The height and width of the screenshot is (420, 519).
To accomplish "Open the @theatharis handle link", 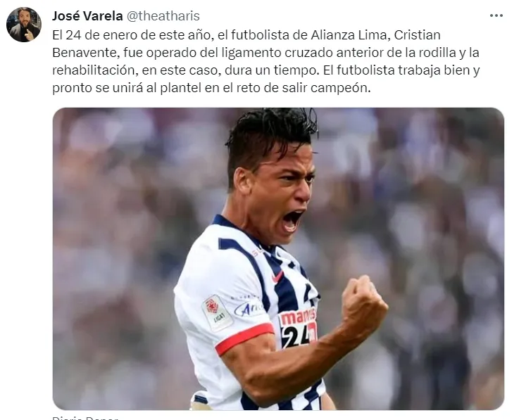I will point(163,16).
